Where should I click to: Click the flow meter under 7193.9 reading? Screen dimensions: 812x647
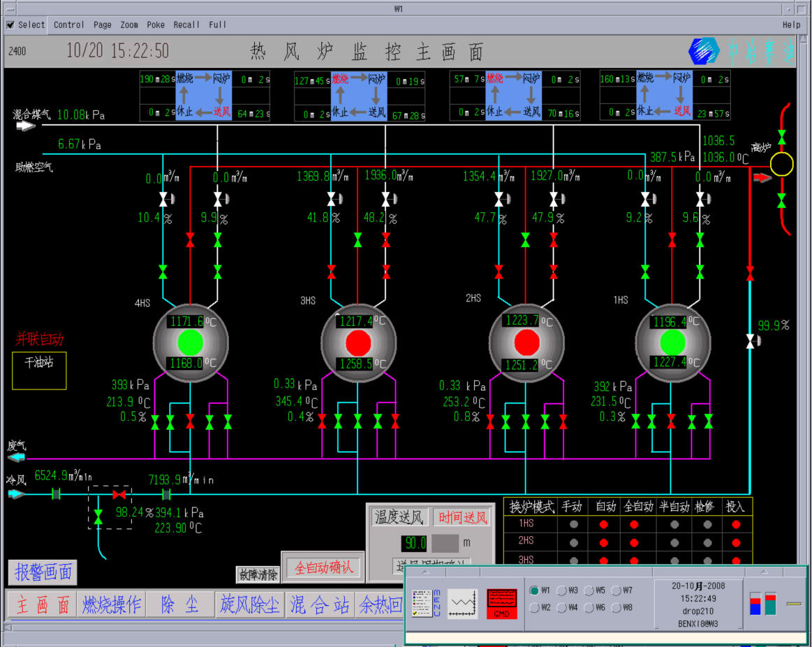pyautogui.click(x=166, y=495)
